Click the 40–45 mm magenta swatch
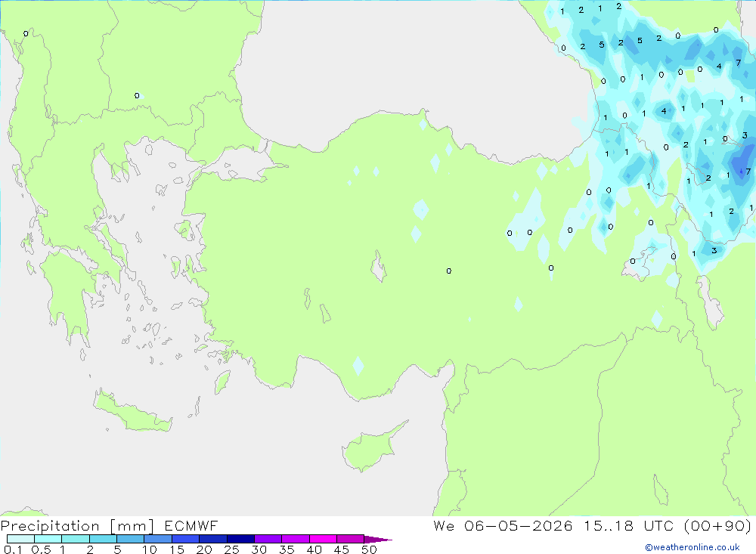Viewport: 756px width, 554px height. [323, 539]
